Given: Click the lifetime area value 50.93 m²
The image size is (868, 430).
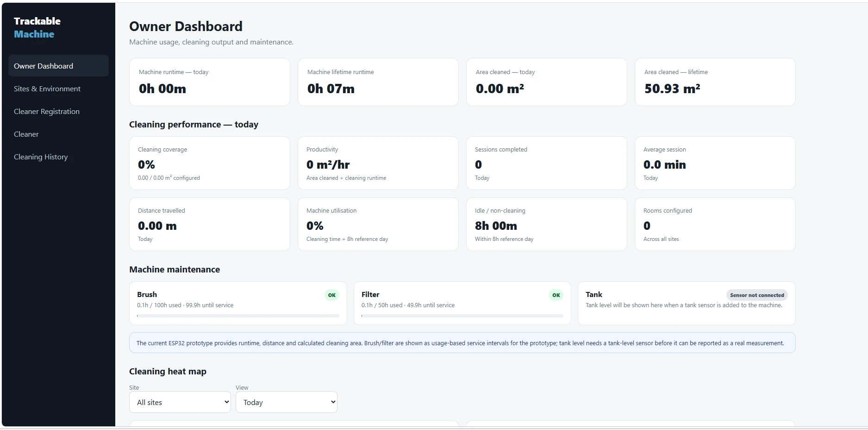Looking at the screenshot, I should pos(672,89).
